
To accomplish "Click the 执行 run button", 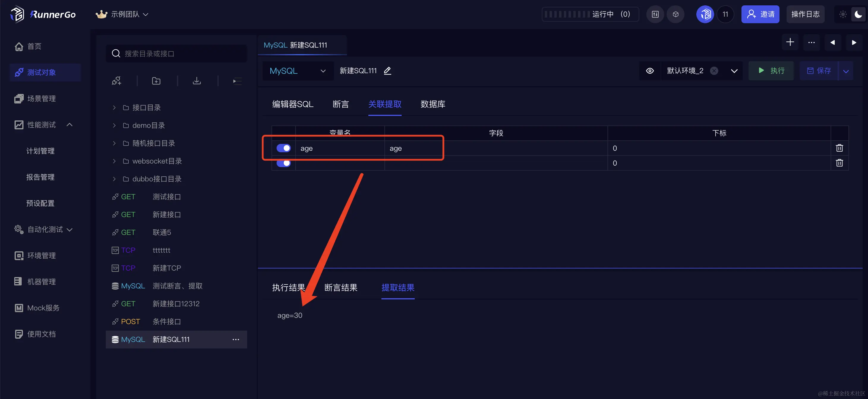I will [x=771, y=71].
